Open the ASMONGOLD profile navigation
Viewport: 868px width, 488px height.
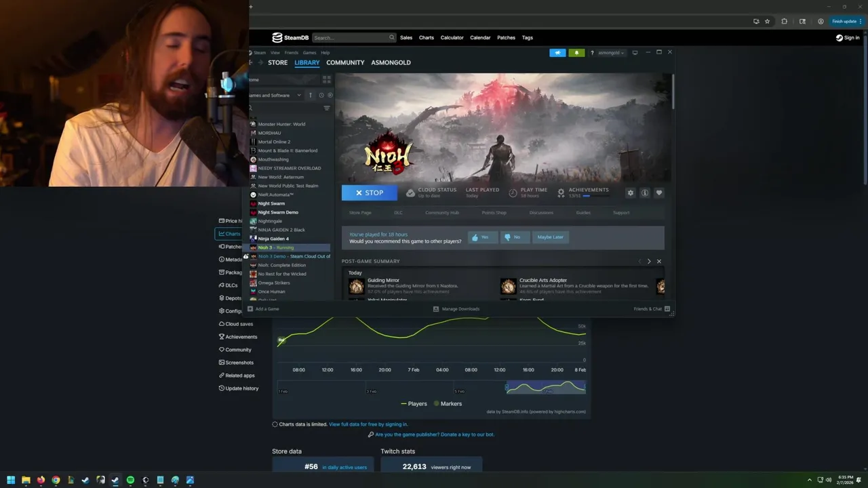391,62
